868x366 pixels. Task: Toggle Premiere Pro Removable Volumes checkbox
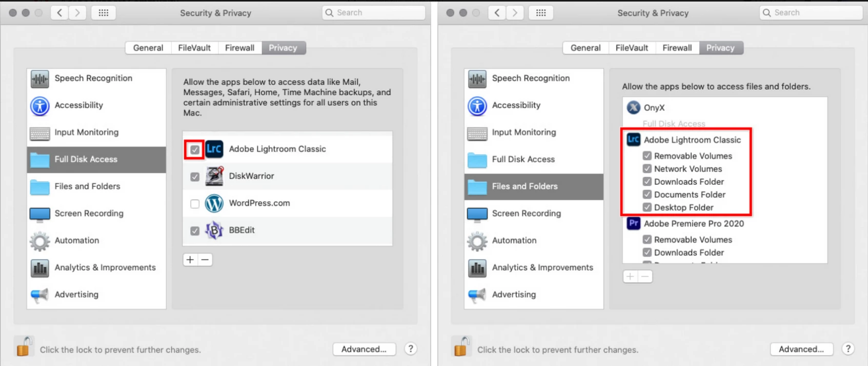click(647, 239)
